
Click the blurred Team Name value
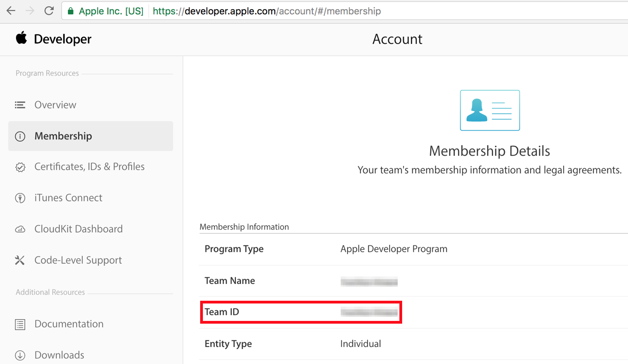[x=369, y=281]
